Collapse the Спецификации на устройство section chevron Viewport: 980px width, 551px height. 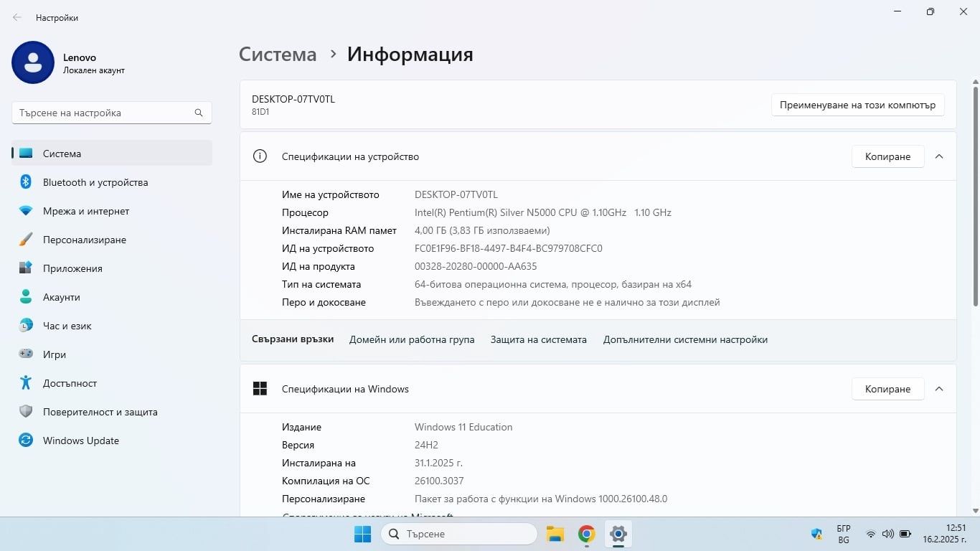coord(939,156)
